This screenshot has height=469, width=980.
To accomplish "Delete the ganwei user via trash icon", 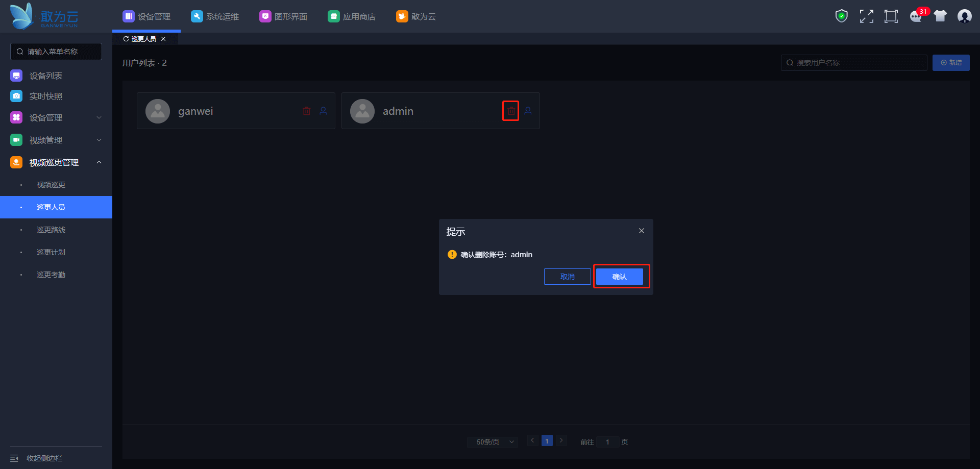I will pyautogui.click(x=306, y=111).
